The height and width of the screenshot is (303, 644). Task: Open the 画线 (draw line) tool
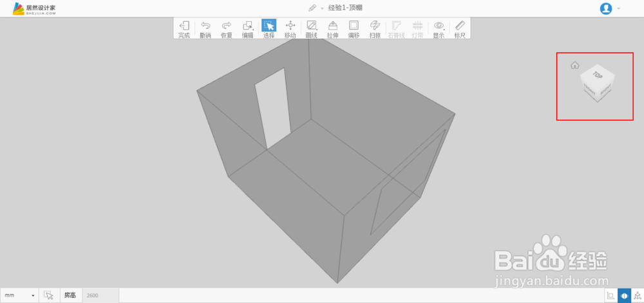[312, 29]
